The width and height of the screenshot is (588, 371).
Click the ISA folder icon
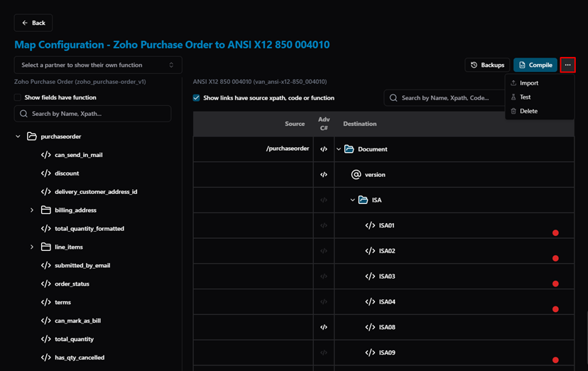coord(363,200)
